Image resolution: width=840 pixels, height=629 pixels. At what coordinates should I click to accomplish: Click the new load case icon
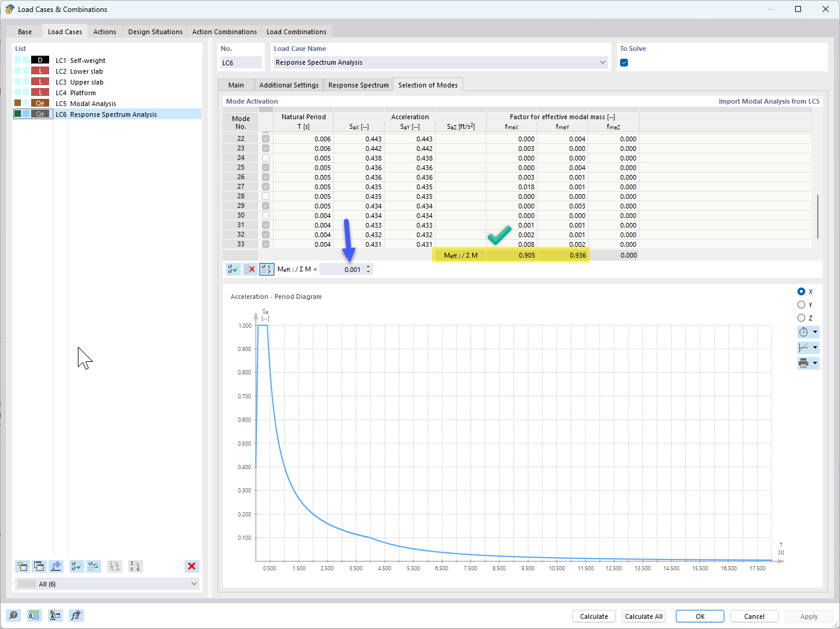(22, 566)
